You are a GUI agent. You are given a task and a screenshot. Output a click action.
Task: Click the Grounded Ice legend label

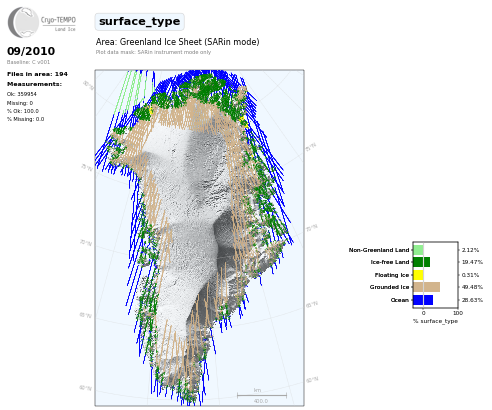(x=389, y=287)
